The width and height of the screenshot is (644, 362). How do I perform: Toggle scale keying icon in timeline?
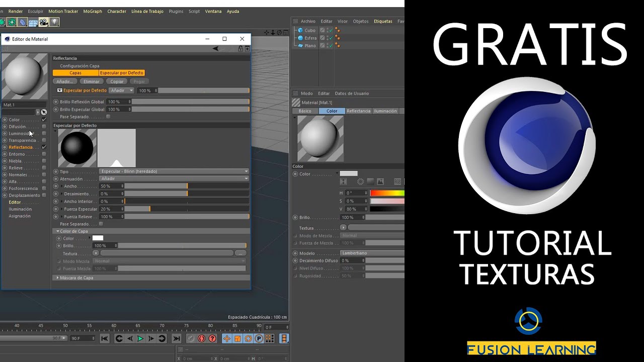point(237,339)
